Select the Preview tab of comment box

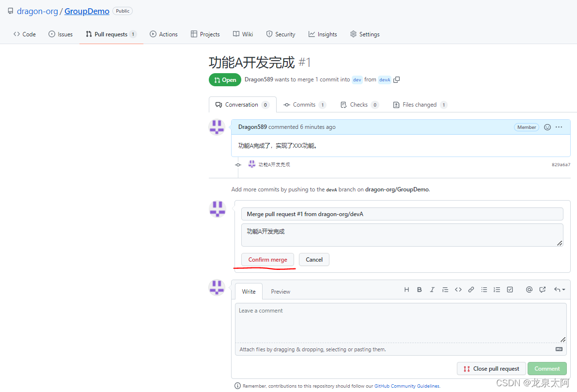pos(281,292)
